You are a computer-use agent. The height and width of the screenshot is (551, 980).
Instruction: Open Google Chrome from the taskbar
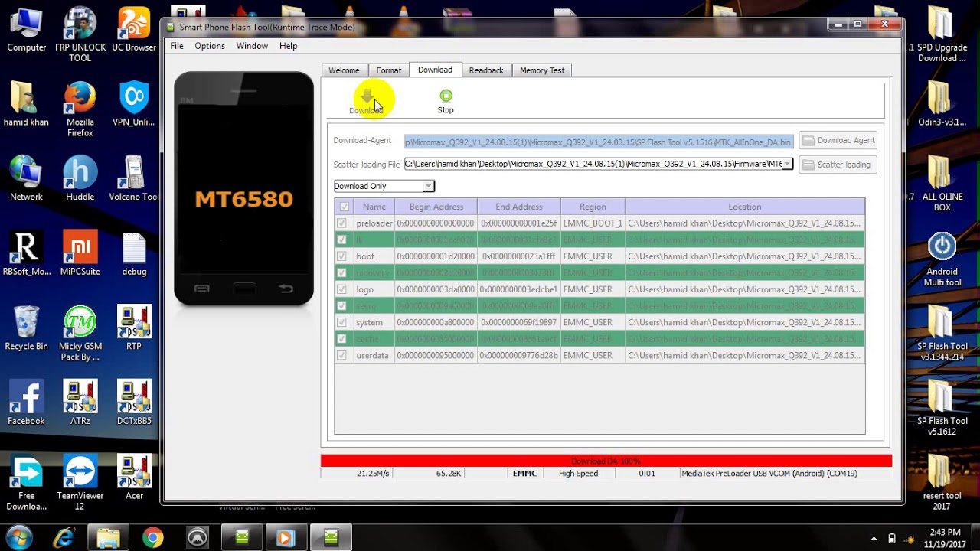(152, 538)
